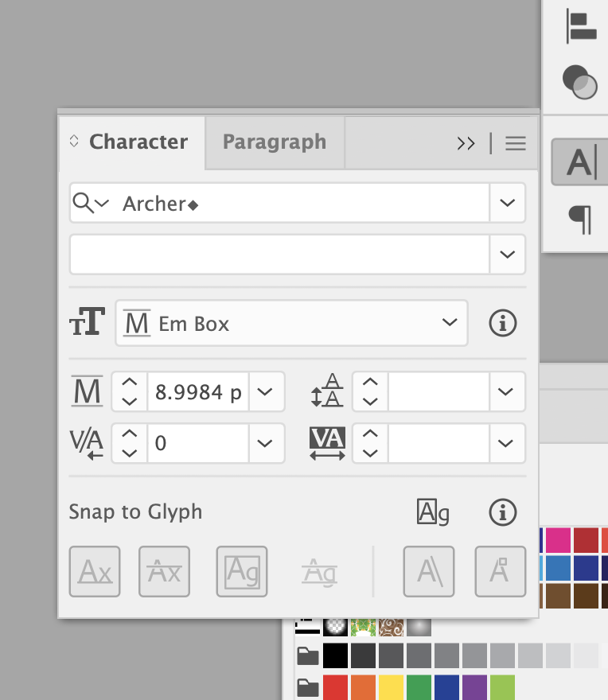Image resolution: width=608 pixels, height=700 pixels.
Task: Open the font style dropdown
Action: pyautogui.click(x=508, y=255)
